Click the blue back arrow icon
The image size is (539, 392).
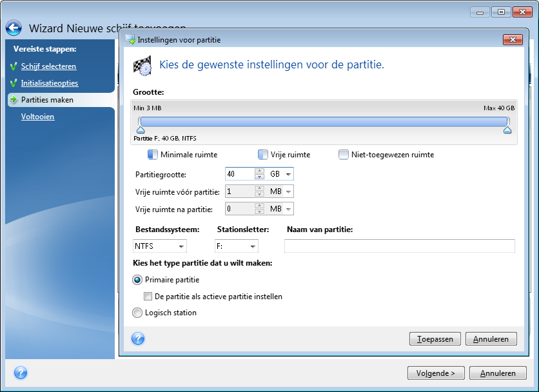(x=14, y=28)
